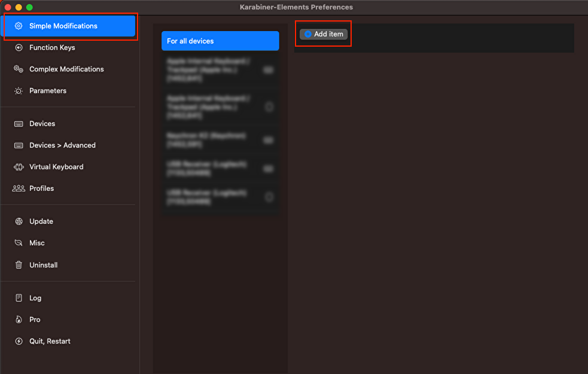Click the Add item button
The image size is (588, 374).
[324, 34]
